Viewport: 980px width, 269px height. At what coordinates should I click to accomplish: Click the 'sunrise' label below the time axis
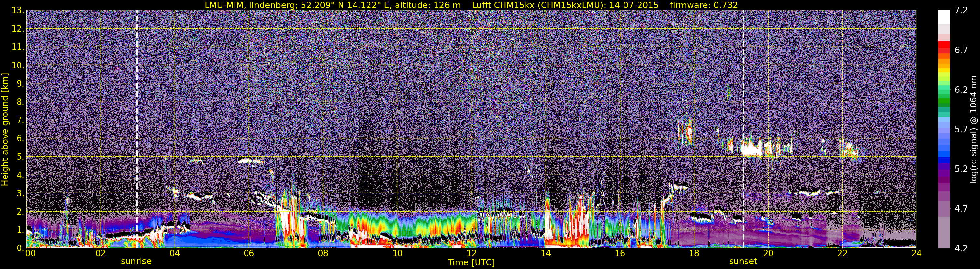click(x=136, y=262)
